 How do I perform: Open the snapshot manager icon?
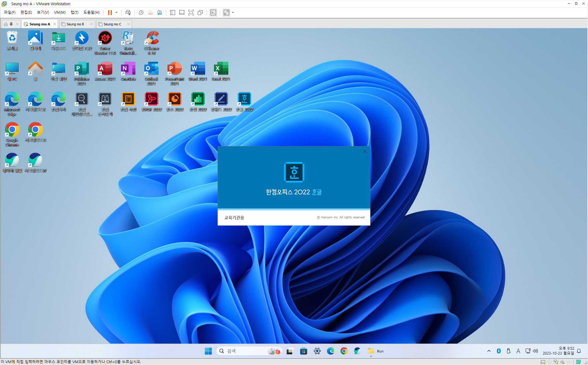tap(160, 13)
